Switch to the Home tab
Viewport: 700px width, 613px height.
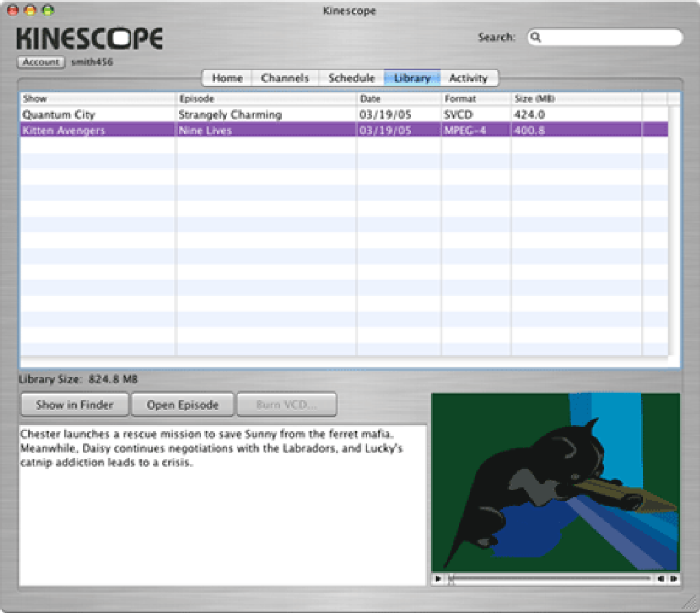[226, 78]
